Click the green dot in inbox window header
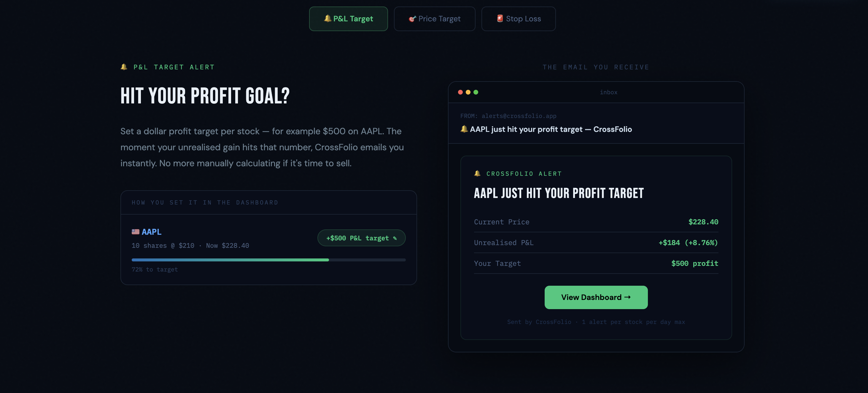Viewport: 868px width, 393px height. pyautogui.click(x=476, y=92)
